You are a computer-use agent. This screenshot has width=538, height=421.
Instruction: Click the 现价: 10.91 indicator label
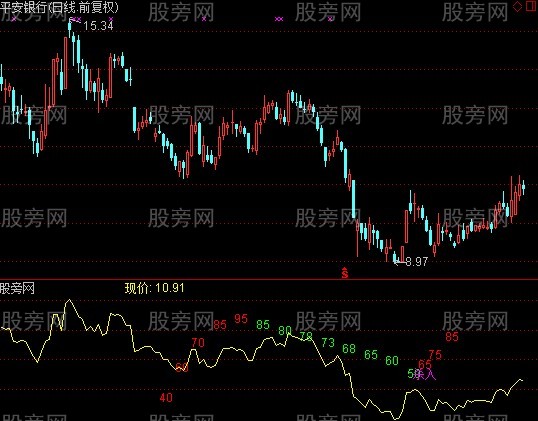pyautogui.click(x=154, y=288)
